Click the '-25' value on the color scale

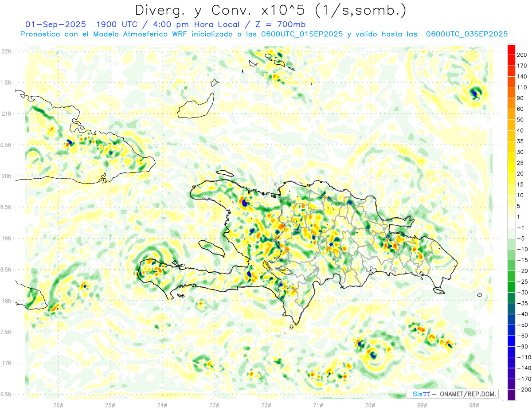522,282
